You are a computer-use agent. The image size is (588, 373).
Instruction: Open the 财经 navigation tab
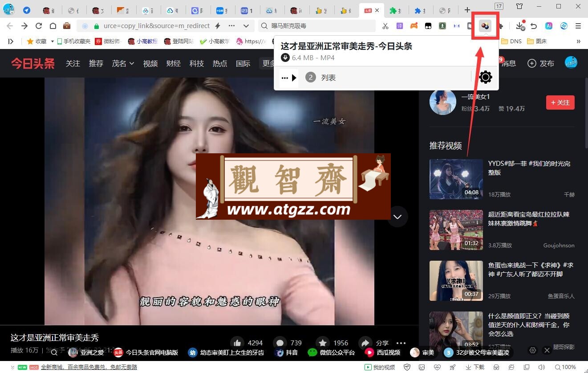[x=174, y=63]
